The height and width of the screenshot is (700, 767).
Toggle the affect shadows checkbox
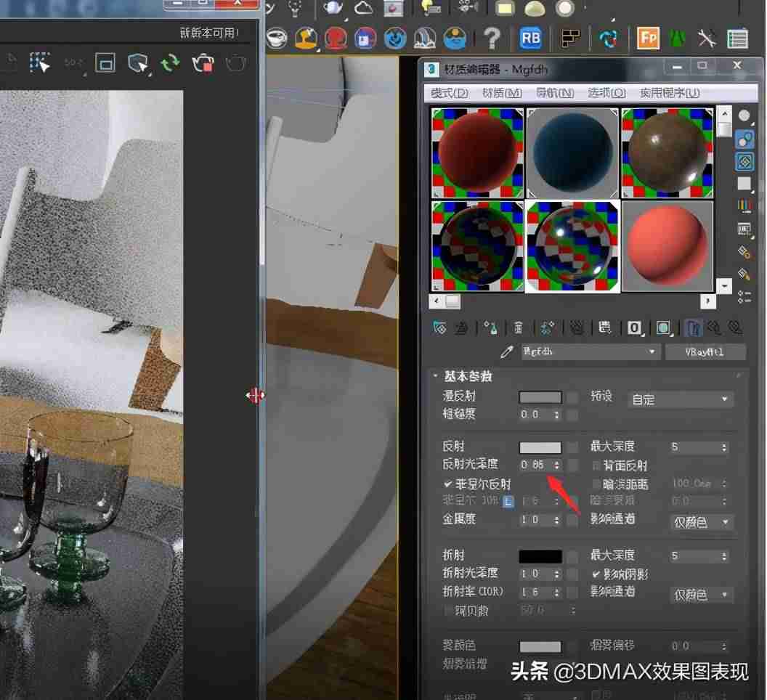click(x=596, y=574)
